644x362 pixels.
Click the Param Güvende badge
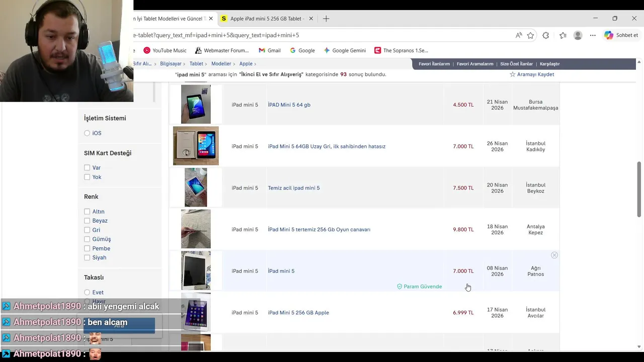419,287
